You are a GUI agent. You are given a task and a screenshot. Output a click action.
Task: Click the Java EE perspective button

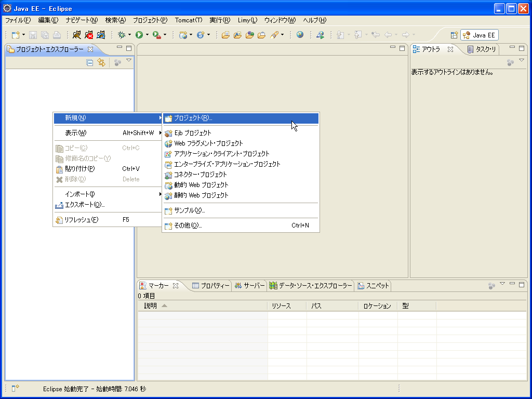coord(480,35)
